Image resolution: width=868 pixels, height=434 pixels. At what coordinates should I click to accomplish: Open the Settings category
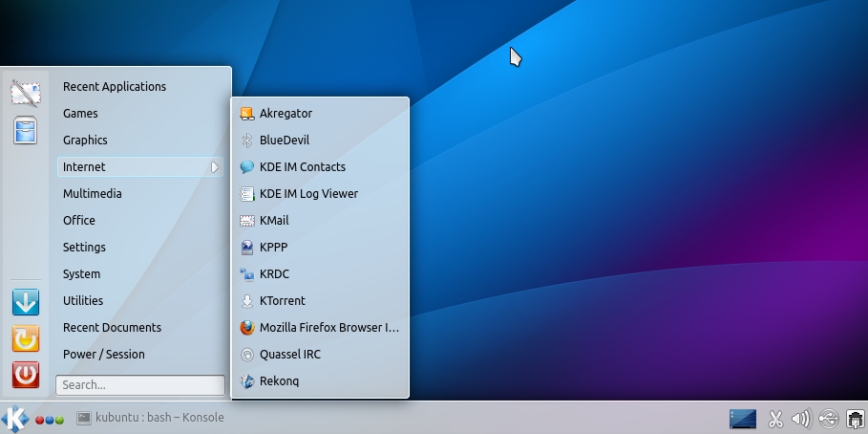coord(140,248)
